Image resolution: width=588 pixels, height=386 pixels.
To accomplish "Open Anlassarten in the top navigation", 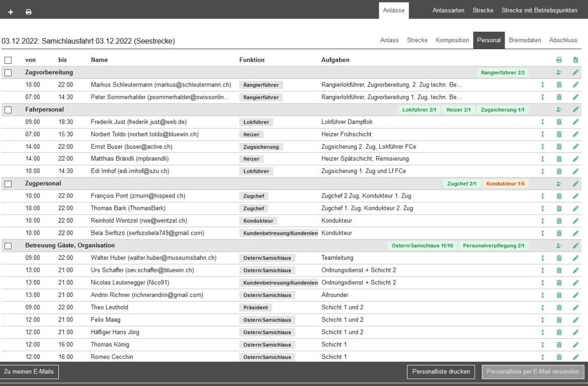I will click(448, 11).
